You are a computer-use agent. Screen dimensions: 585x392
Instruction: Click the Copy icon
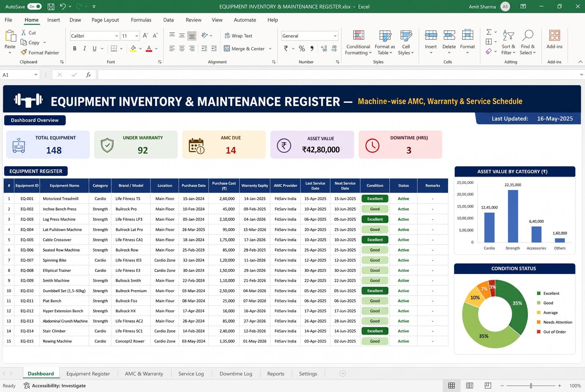[24, 42]
